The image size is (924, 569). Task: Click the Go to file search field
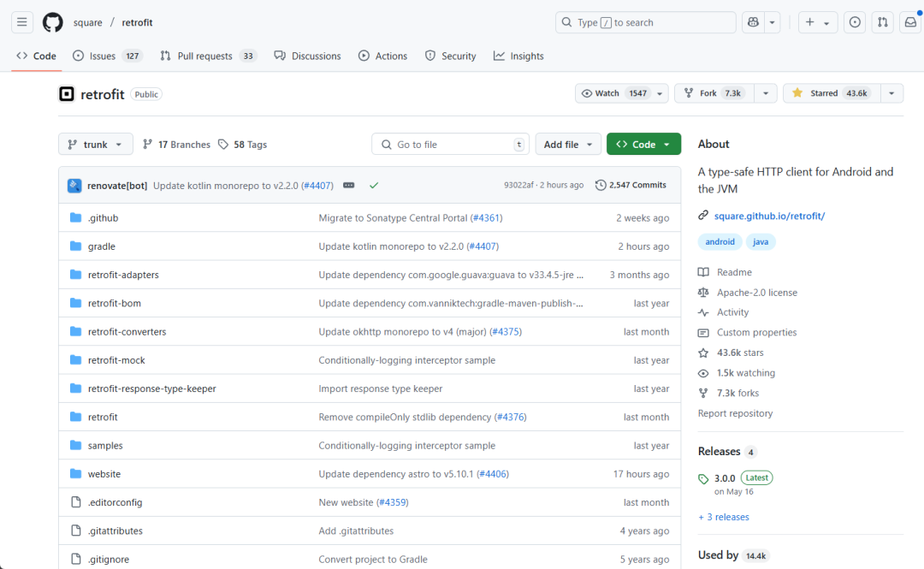[450, 144]
